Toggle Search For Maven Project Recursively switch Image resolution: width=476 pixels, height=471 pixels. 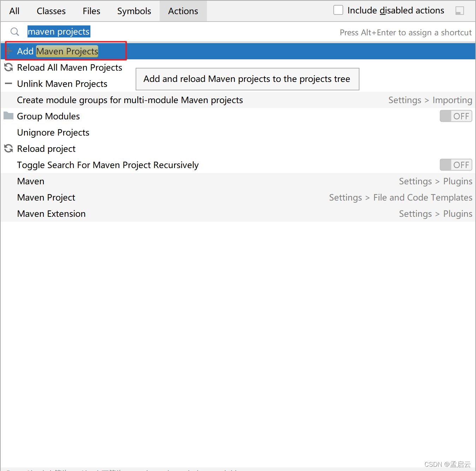click(456, 165)
